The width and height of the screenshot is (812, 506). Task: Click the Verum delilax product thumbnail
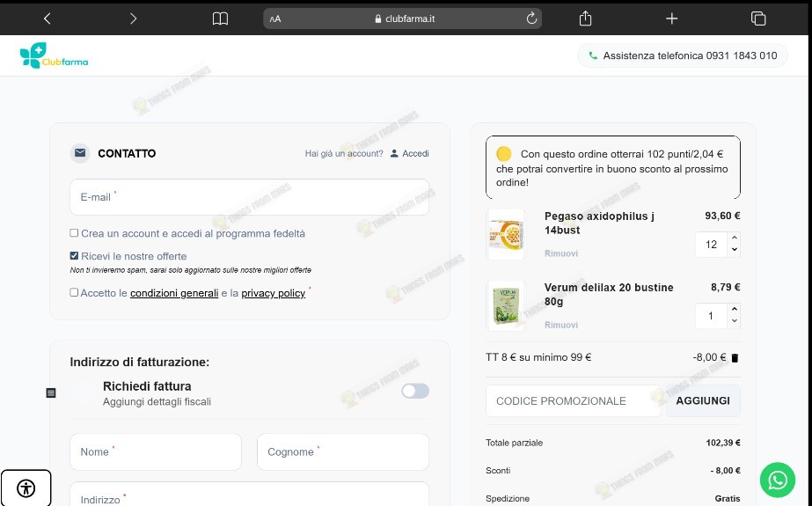pyautogui.click(x=506, y=306)
